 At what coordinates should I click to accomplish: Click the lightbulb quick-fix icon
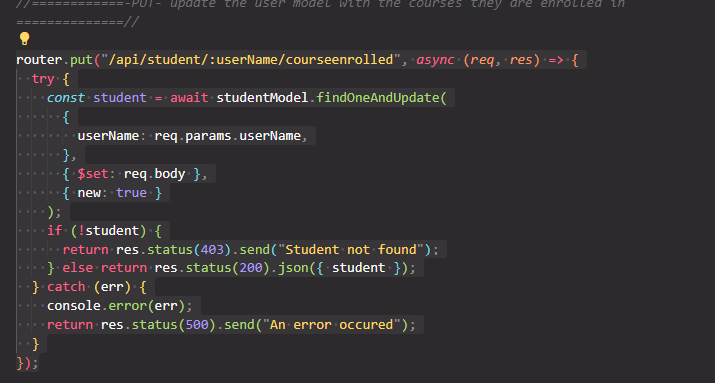coord(25,39)
